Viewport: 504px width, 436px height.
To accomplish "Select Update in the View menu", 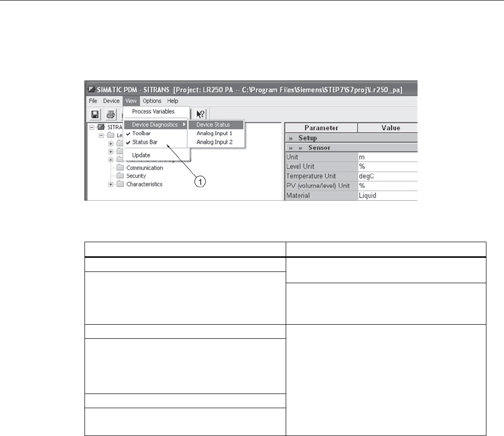I will coord(155,155).
